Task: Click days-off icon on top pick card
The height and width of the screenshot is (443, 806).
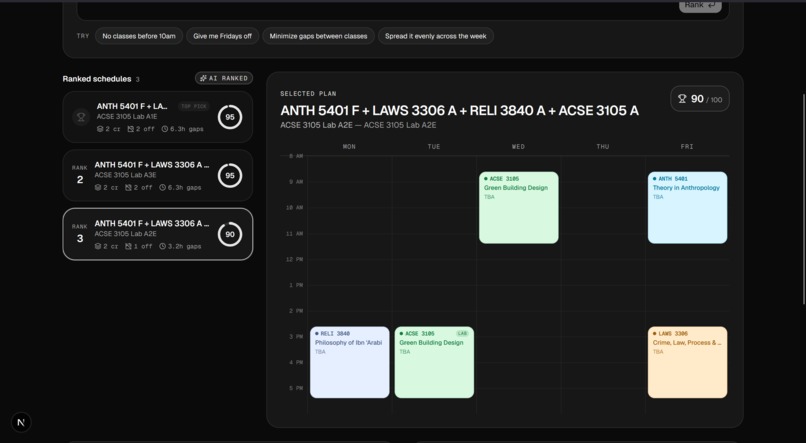Action: click(131, 129)
